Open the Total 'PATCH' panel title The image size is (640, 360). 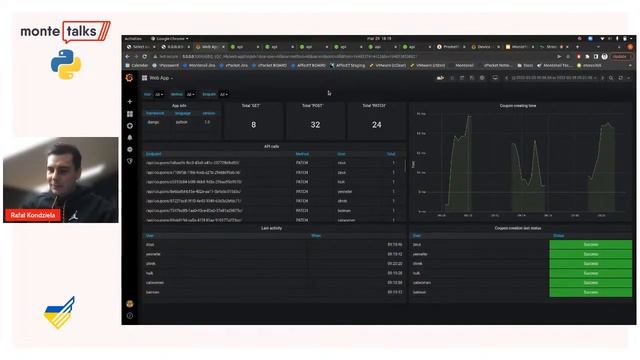click(x=374, y=106)
